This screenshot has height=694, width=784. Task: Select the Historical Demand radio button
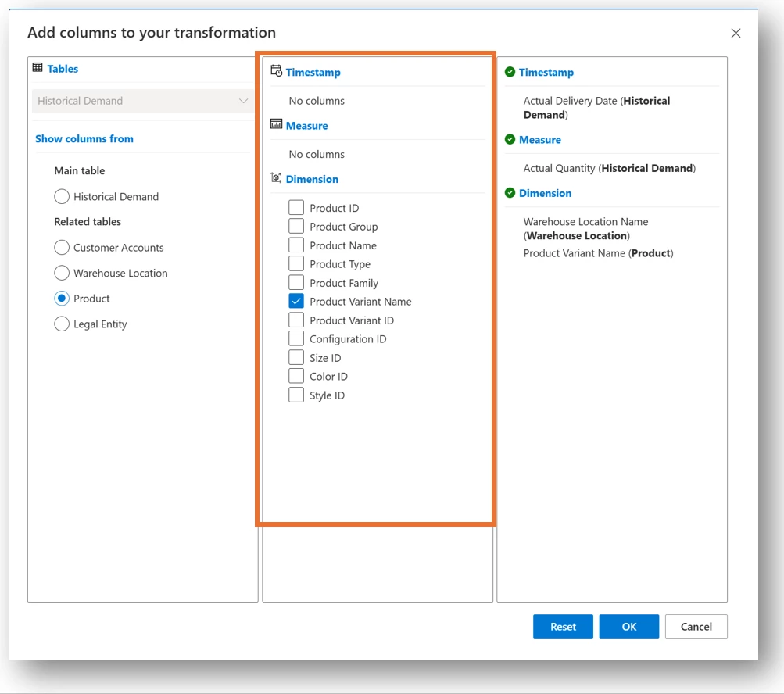tap(62, 196)
